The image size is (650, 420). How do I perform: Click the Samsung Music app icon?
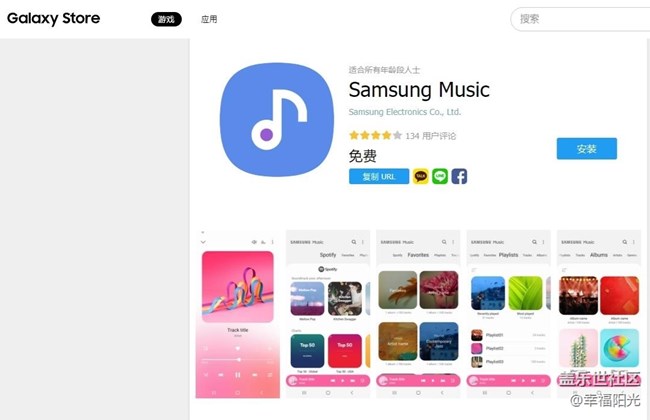tap(276, 119)
